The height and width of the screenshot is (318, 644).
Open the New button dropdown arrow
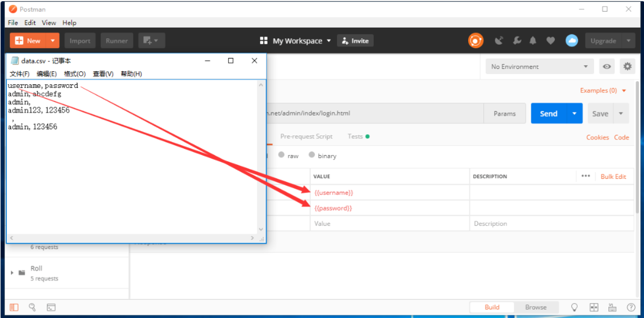tap(52, 41)
